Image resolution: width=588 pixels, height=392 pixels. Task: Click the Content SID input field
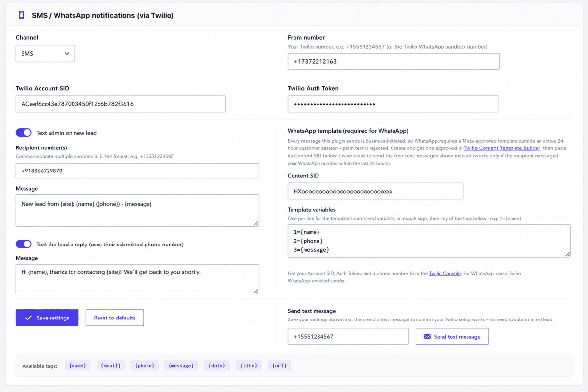point(375,191)
